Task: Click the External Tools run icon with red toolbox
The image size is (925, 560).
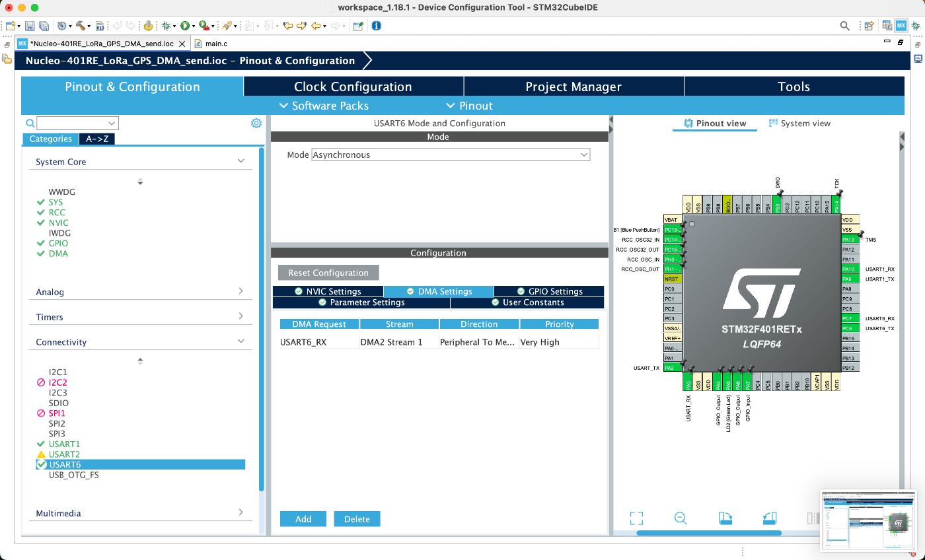Action: coord(204,26)
